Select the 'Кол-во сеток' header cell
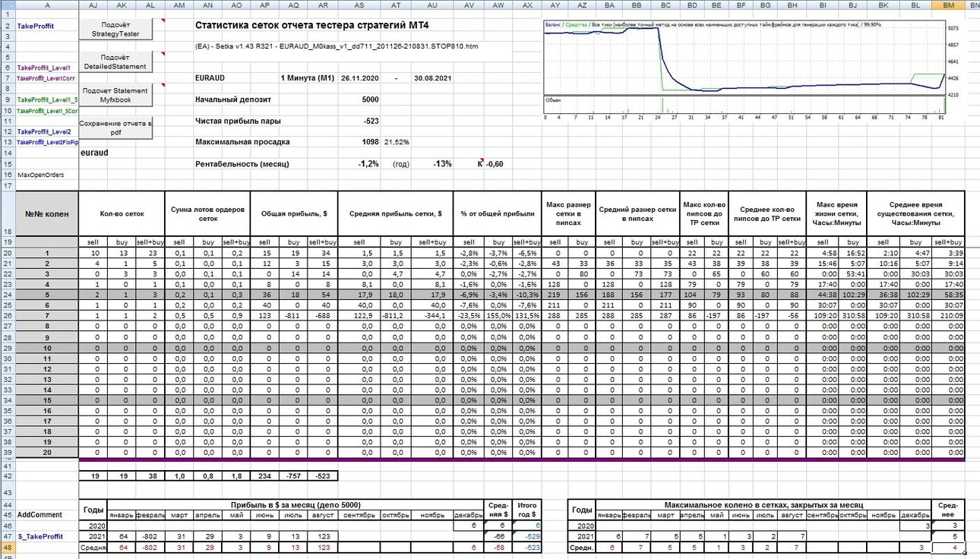980x559 pixels. [x=122, y=213]
